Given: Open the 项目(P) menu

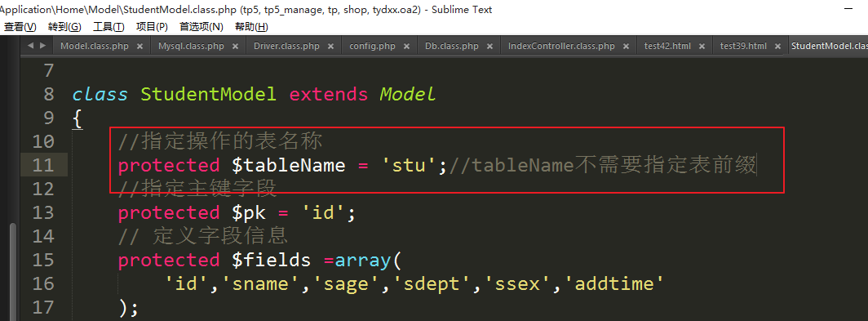Looking at the screenshot, I should (153, 27).
